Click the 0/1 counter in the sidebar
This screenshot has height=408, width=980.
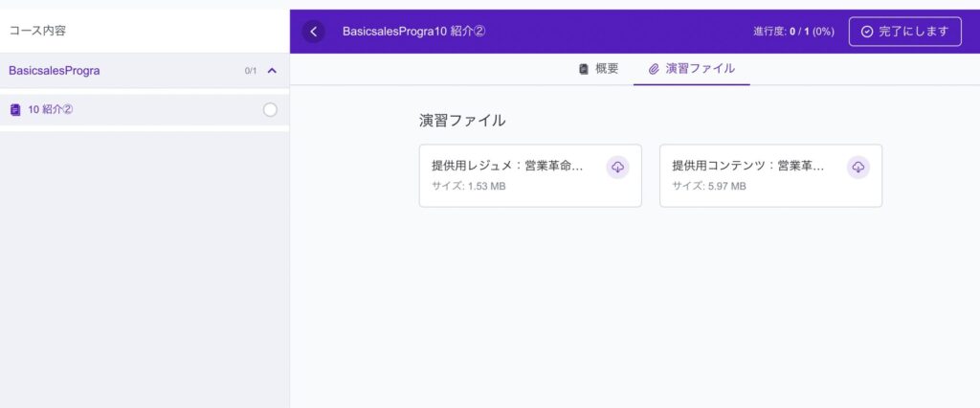tap(250, 71)
